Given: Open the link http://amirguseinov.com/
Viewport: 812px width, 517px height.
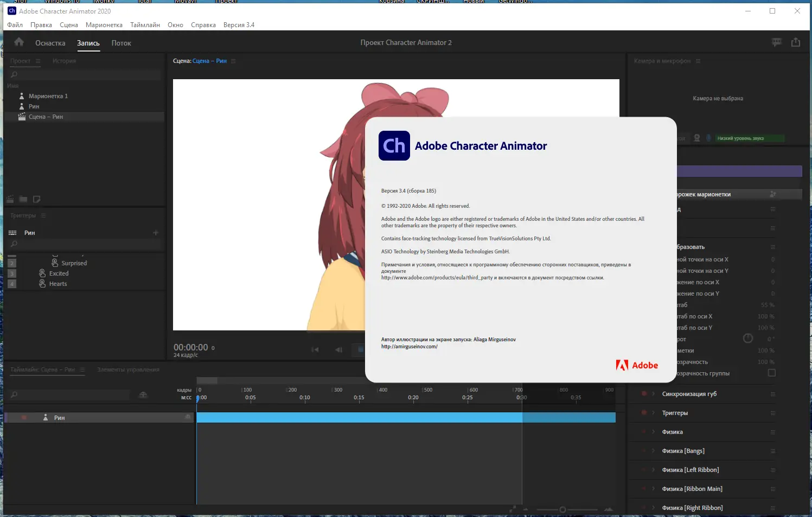Looking at the screenshot, I should pos(410,346).
